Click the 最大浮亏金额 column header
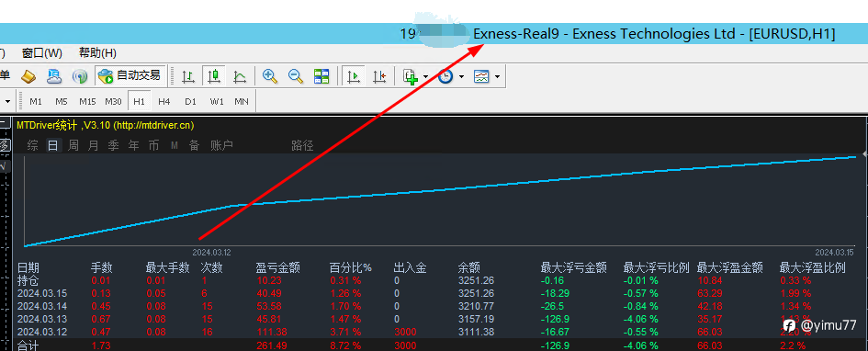Viewport: 868px width, 351px height. pyautogui.click(x=573, y=268)
